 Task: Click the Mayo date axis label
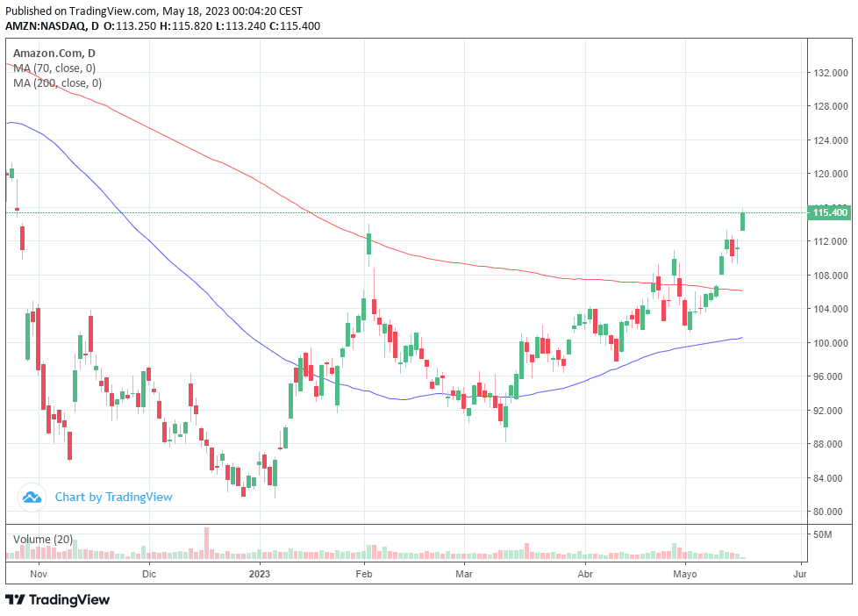point(685,574)
